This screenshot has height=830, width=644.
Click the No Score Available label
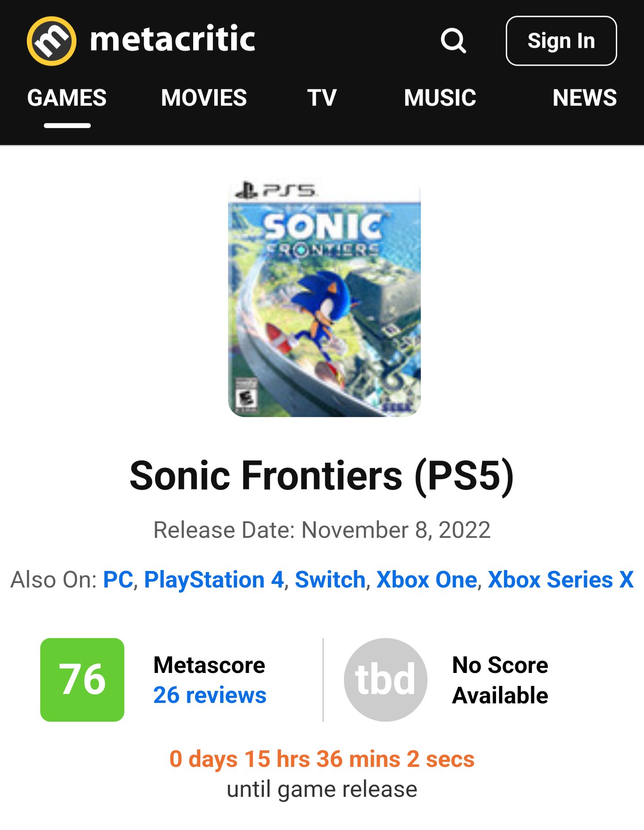tap(500, 680)
